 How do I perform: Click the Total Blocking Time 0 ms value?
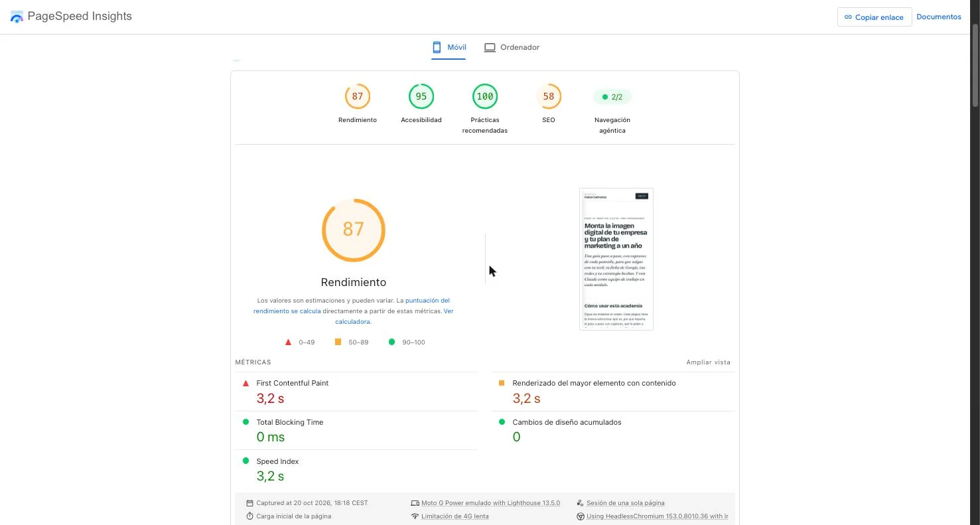coord(271,437)
